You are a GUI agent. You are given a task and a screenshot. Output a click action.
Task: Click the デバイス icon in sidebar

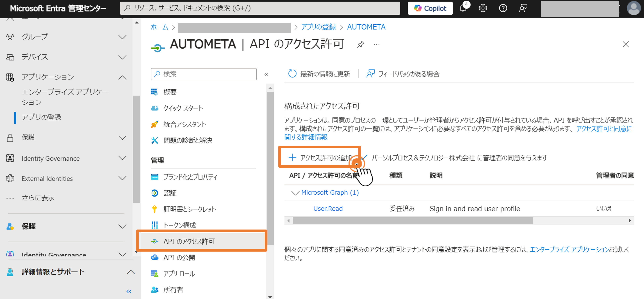[10, 57]
